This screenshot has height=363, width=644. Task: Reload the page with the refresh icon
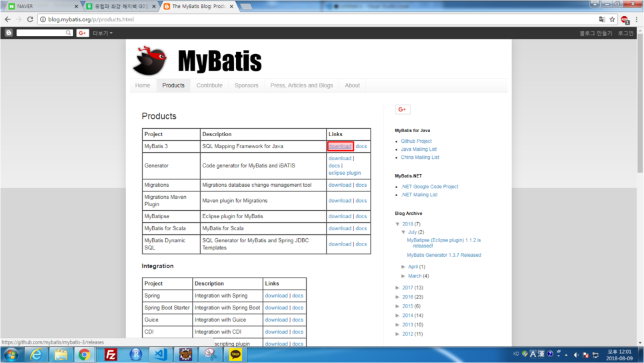click(30, 19)
